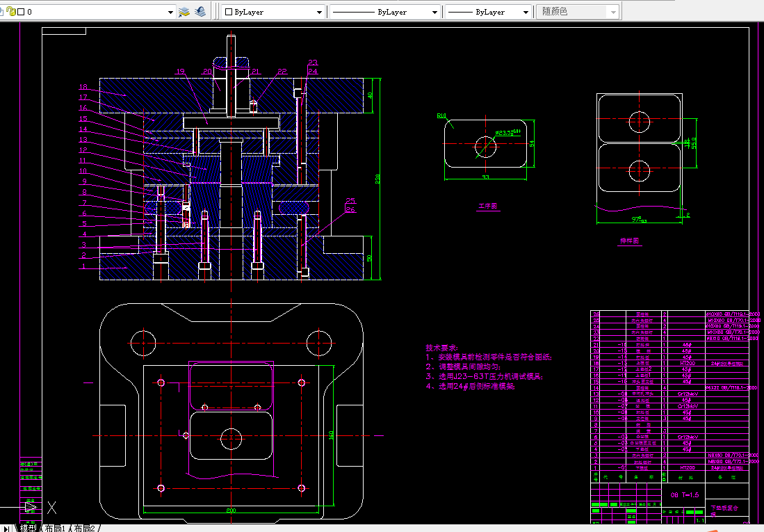Screen dimensions: 764x532
Task: Select note 4 mentioning 24# 后侧标准模架
Action: [470, 386]
